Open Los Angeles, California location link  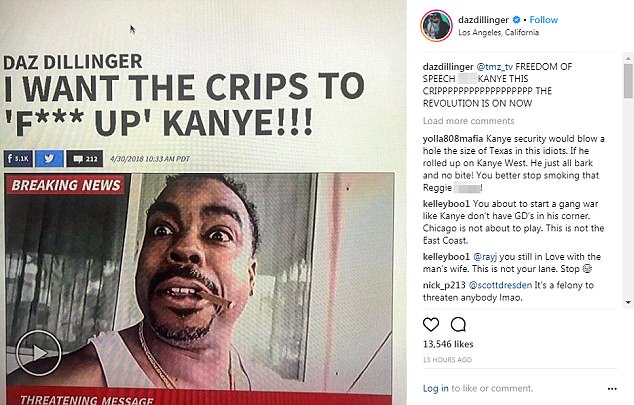498,32
